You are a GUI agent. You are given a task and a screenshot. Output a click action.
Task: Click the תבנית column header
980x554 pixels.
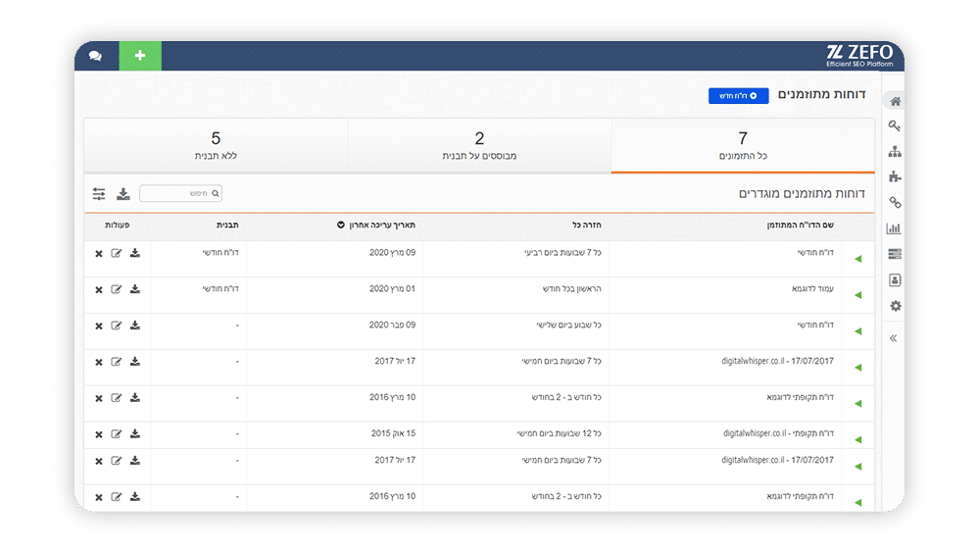tap(227, 226)
